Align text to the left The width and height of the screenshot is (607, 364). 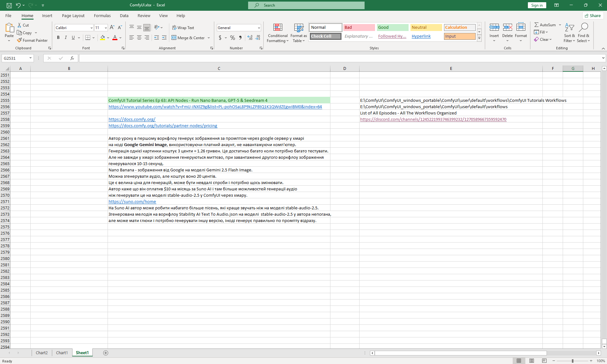[132, 38]
